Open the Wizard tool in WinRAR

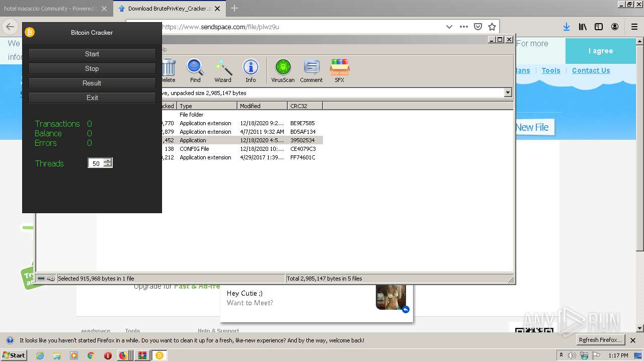click(x=223, y=70)
